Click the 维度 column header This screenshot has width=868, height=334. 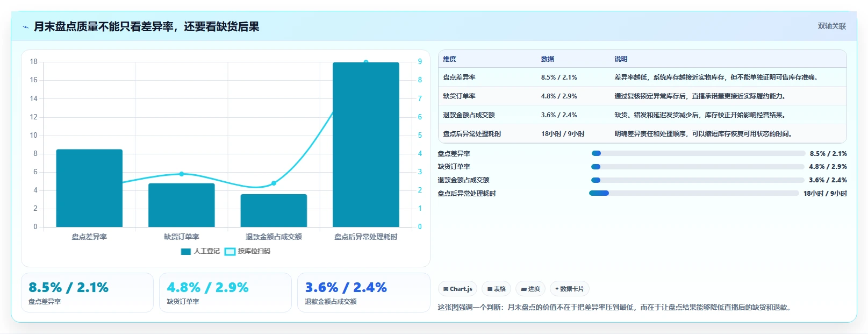pyautogui.click(x=449, y=59)
